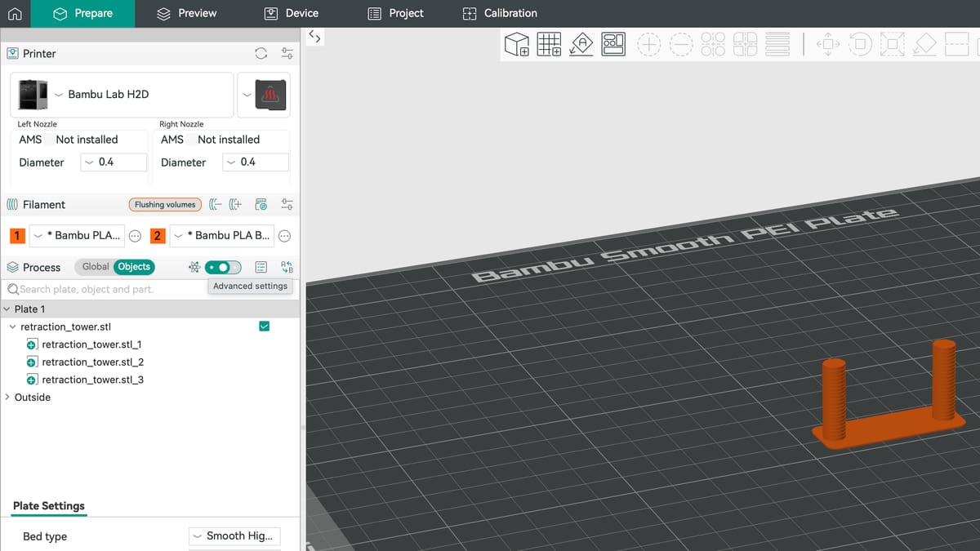Screen dimensions: 980x551
Task: Collapse the Plate 1 tree node
Action: click(x=7, y=309)
